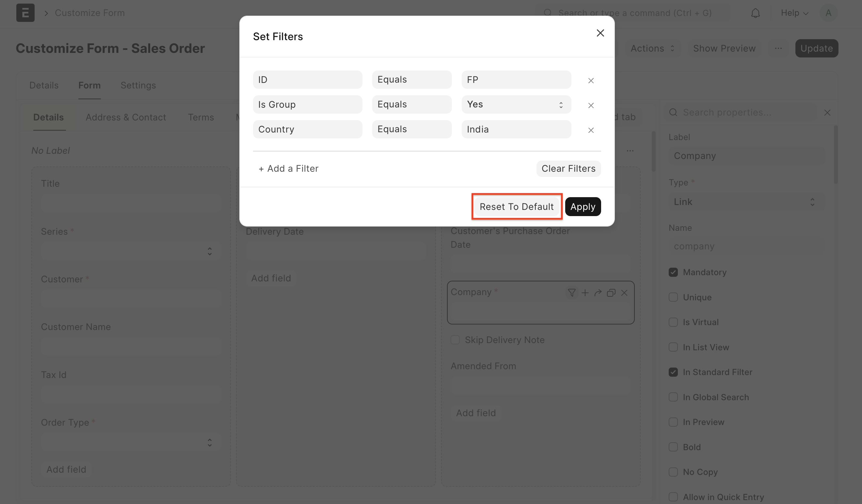
Task: Remove the Country filter row
Action: pos(591,130)
